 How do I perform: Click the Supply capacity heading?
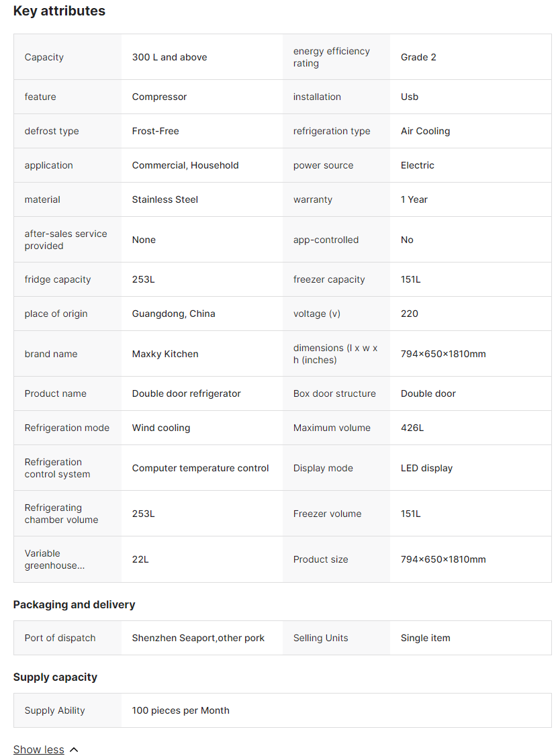pos(55,677)
